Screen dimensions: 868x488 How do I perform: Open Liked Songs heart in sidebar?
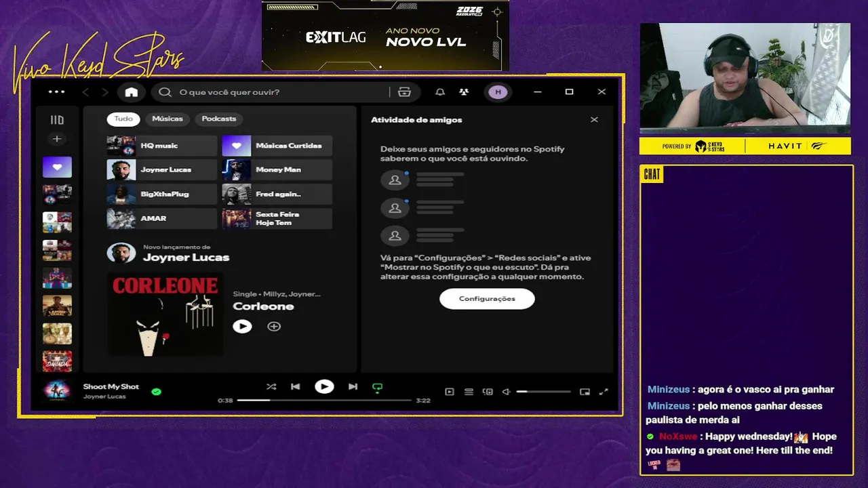point(57,167)
